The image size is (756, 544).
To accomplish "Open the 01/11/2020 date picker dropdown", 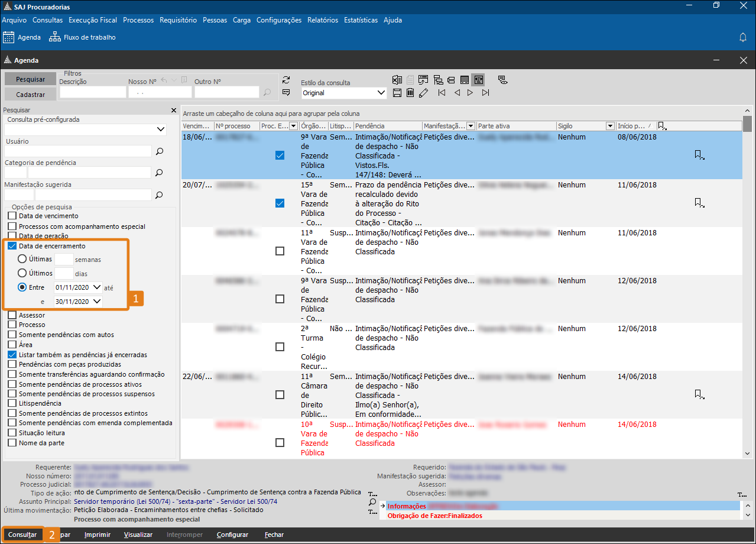I will [x=98, y=287].
